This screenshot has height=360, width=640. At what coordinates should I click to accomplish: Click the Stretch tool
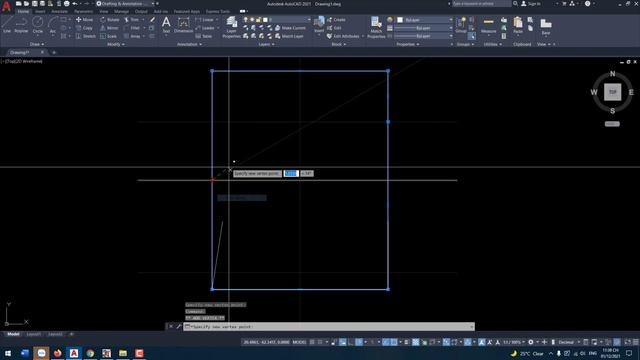(86, 36)
